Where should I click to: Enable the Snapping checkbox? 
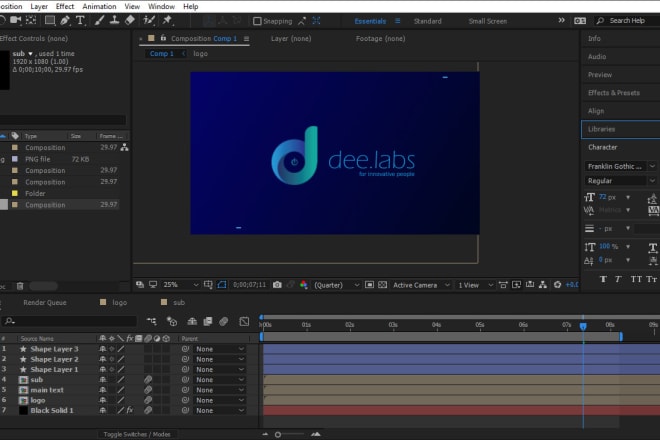tap(257, 21)
